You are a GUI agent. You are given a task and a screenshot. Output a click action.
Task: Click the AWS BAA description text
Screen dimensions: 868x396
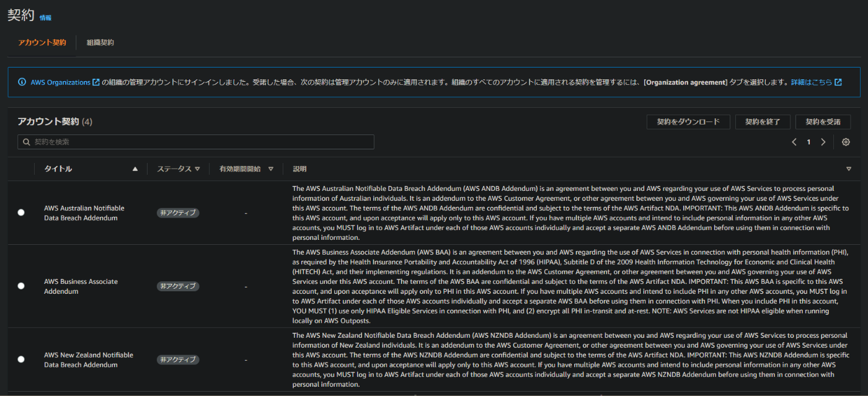tap(570, 286)
